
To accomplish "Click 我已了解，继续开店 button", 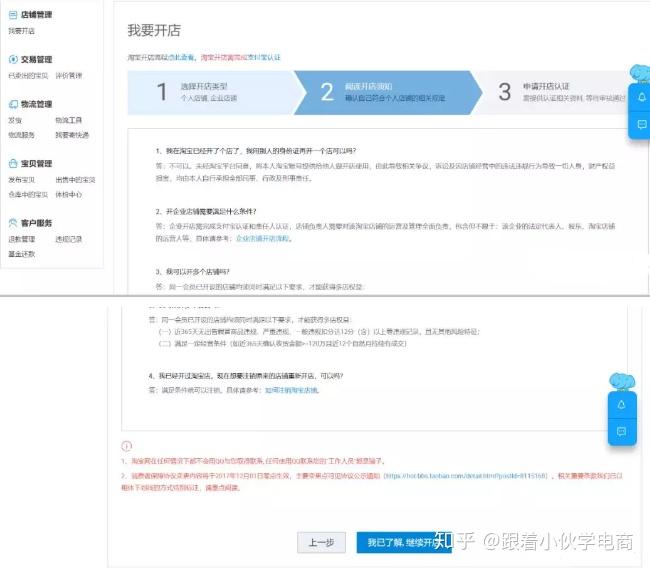I will [404, 542].
